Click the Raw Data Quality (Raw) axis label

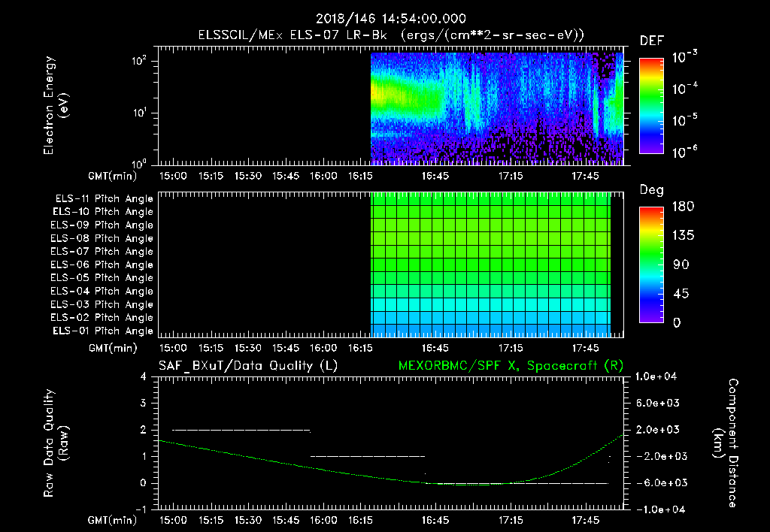click(x=56, y=443)
